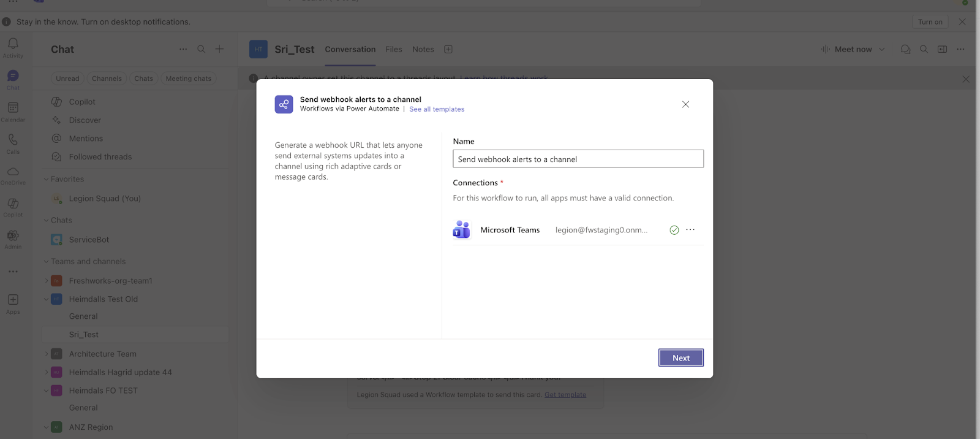Collapse the Favorites section
Image resolution: width=980 pixels, height=439 pixels.
46,179
